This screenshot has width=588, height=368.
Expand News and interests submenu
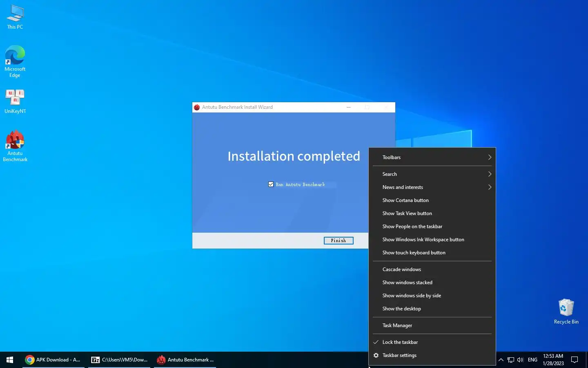[x=432, y=187]
